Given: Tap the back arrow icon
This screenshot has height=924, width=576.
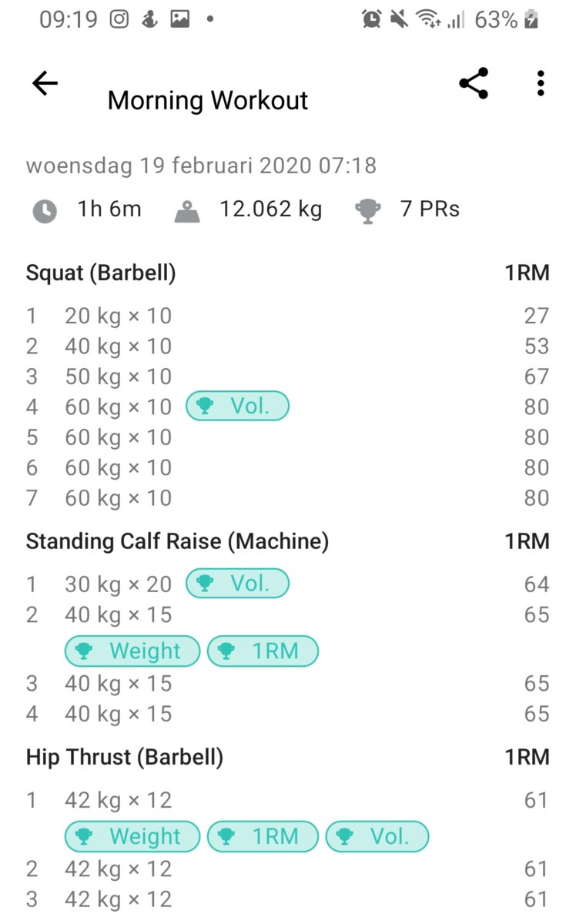Looking at the screenshot, I should [45, 83].
